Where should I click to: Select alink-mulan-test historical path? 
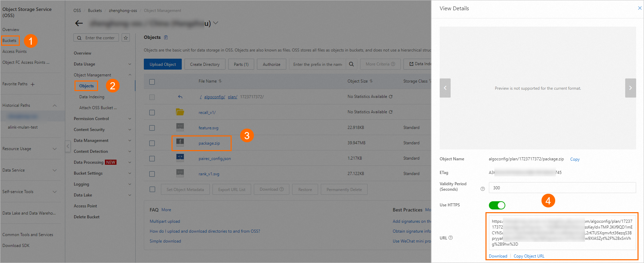23,127
